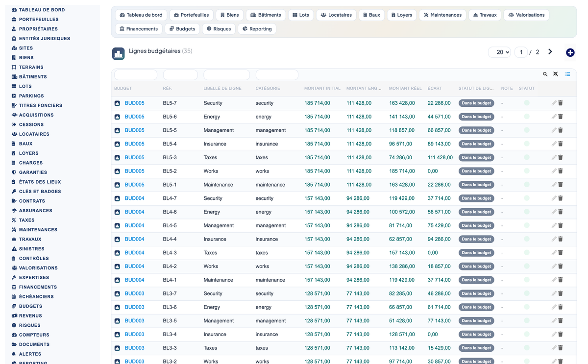Open Entités juridiques in the left sidebar

tap(45, 39)
